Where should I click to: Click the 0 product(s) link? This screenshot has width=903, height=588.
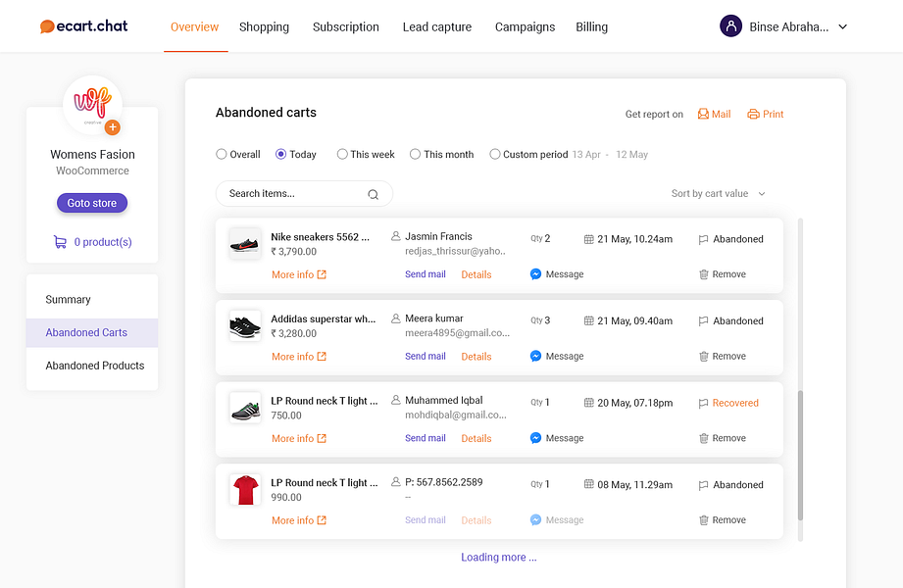coord(103,242)
